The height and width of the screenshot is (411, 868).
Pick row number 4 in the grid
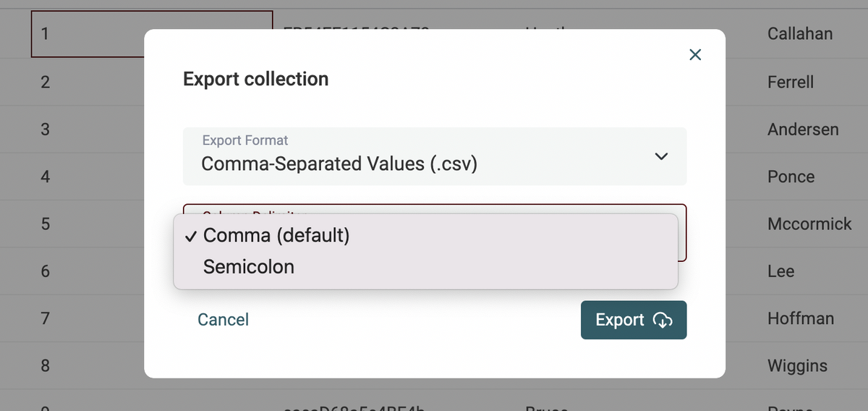point(45,177)
